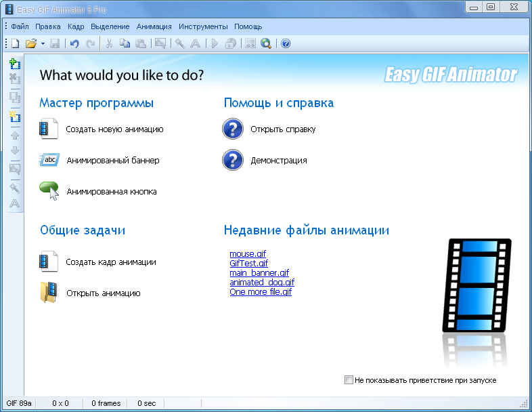Click the Cut scissors icon
This screenshot has width=532, height=412.
tap(109, 43)
